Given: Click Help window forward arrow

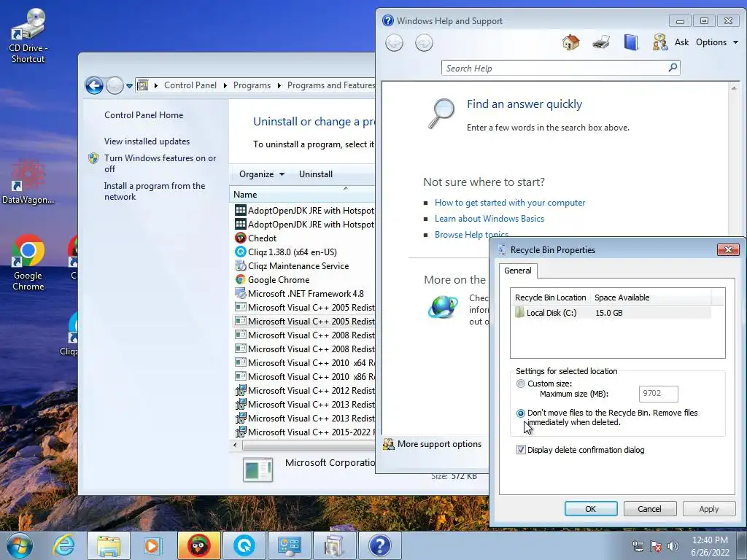Looking at the screenshot, I should (424, 43).
